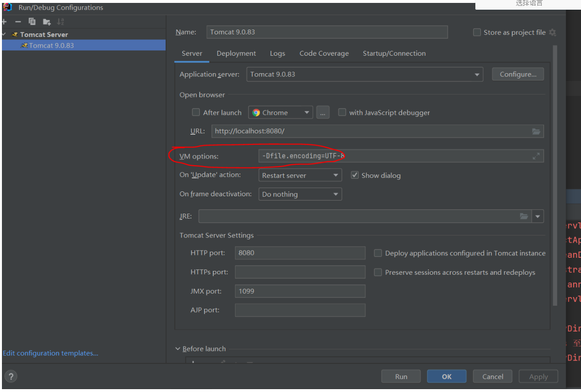Screen dimensions: 581x392
Task: Click the Cancel button
Action: point(492,376)
